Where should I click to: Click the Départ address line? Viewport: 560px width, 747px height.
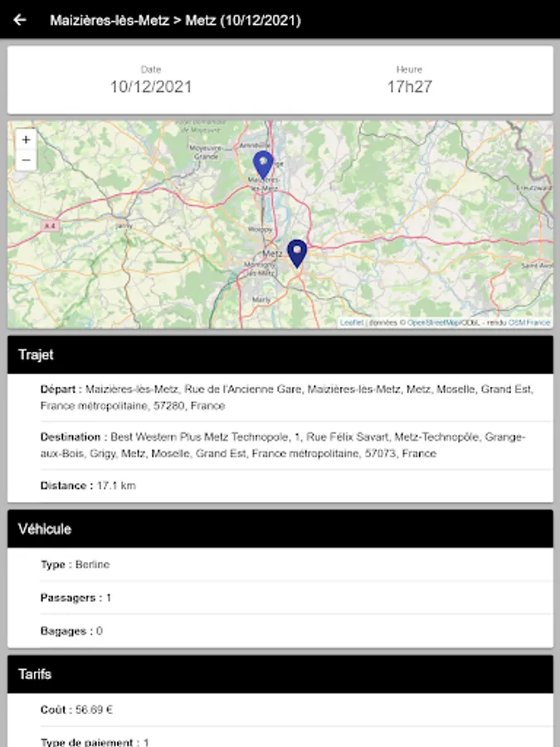point(287,398)
